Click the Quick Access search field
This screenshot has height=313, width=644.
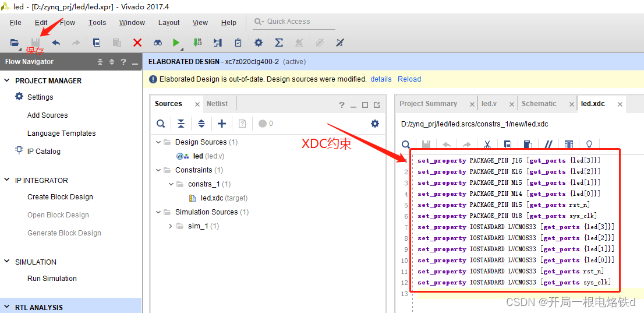pos(293,22)
